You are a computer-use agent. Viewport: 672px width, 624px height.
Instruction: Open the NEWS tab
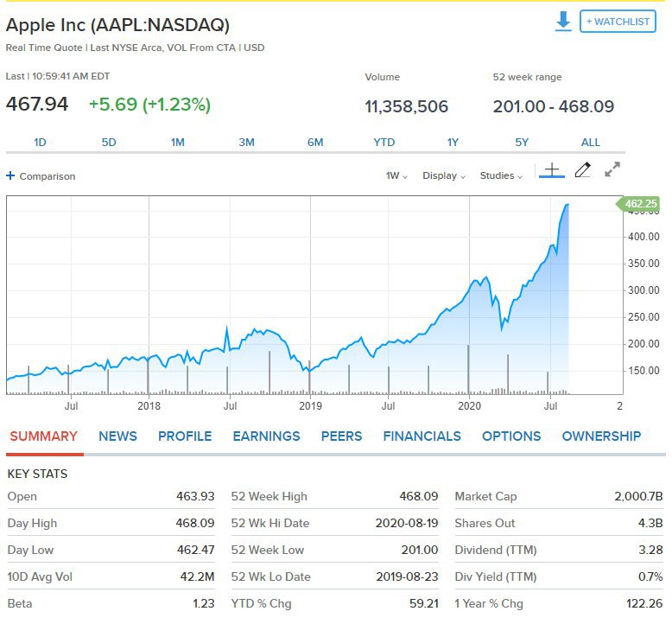coord(117,436)
